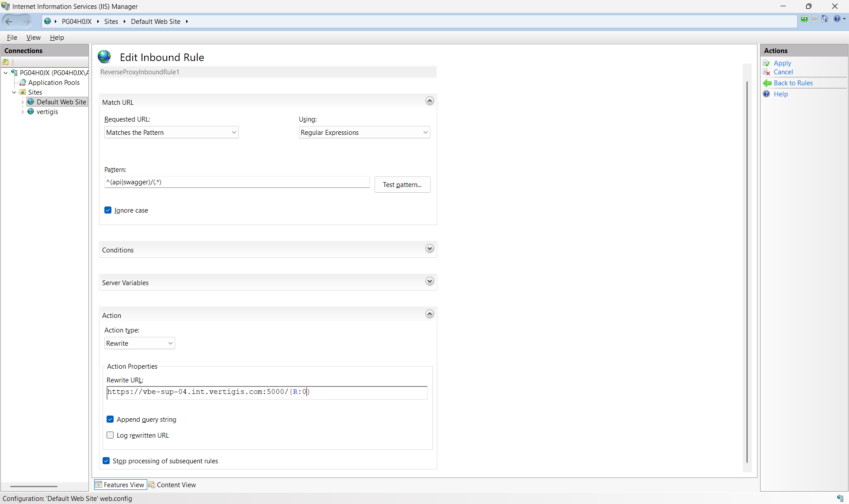Click the Apply link in Actions
Image resolution: width=849 pixels, height=504 pixels.
[x=782, y=63]
